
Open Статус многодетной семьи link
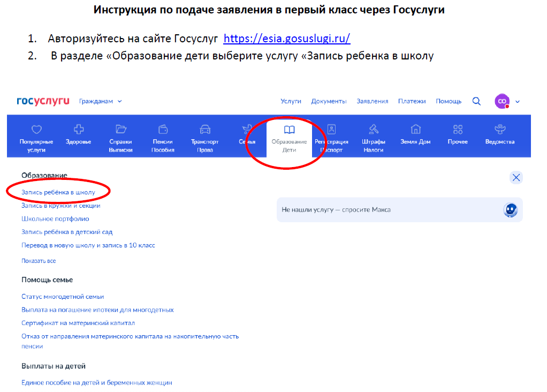click(x=63, y=297)
